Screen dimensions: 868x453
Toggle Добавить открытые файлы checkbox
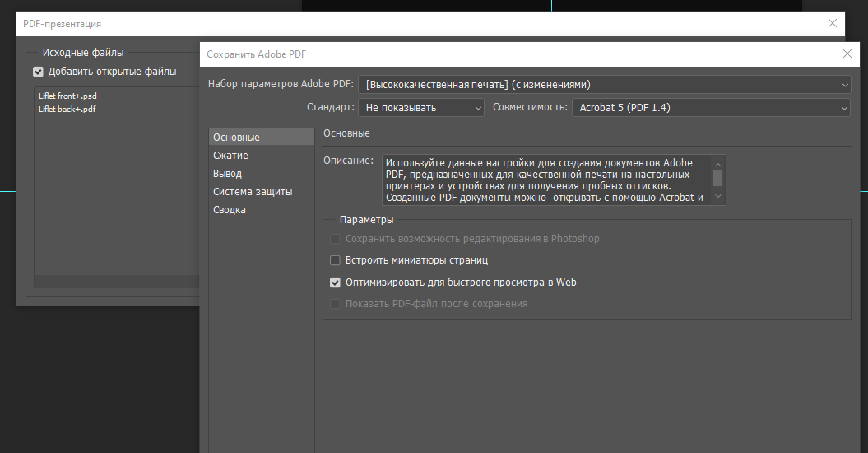[x=38, y=72]
